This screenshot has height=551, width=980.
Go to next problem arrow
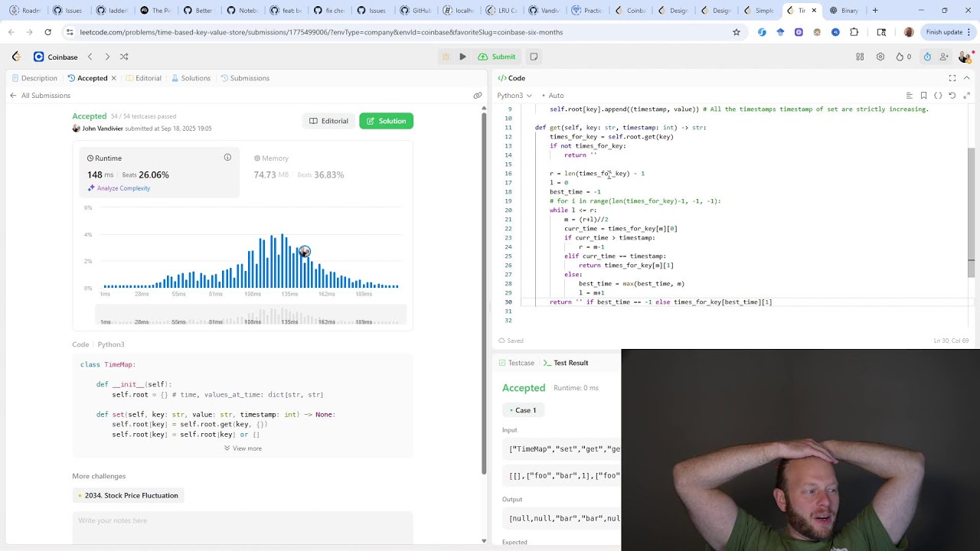tap(107, 57)
